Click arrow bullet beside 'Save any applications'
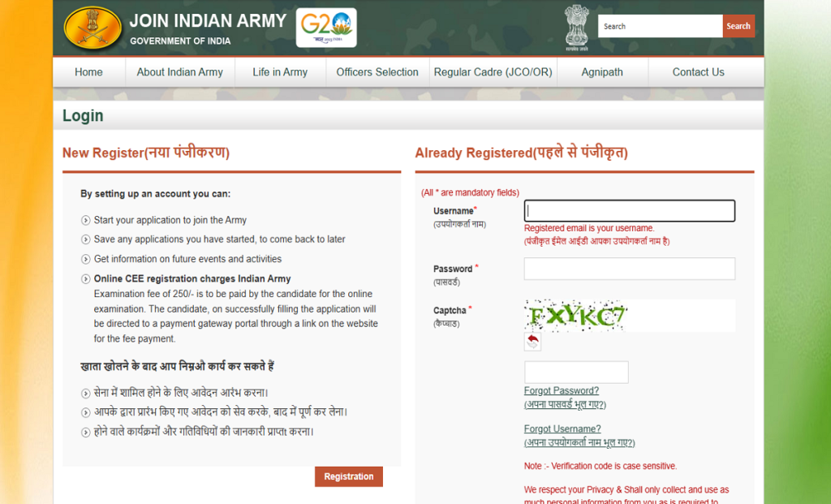Screen dimensions: 831x504 (85, 239)
